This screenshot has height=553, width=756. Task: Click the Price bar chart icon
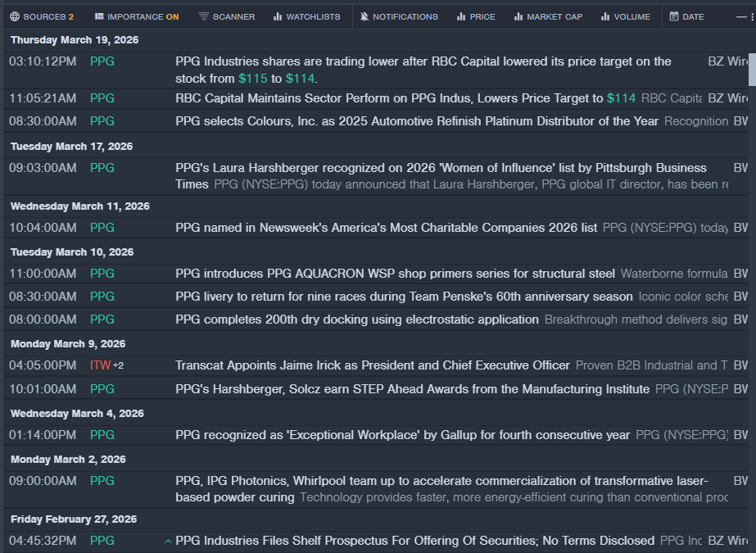[461, 17]
